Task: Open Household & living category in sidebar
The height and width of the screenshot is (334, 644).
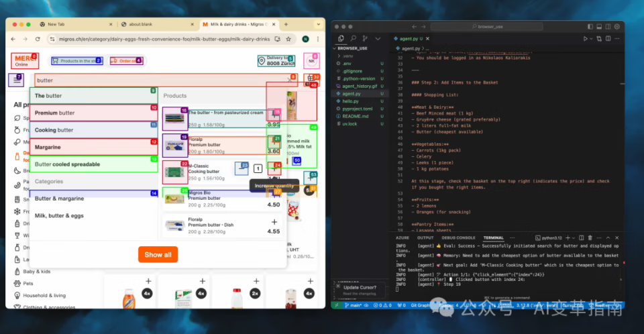Action: coord(44,295)
